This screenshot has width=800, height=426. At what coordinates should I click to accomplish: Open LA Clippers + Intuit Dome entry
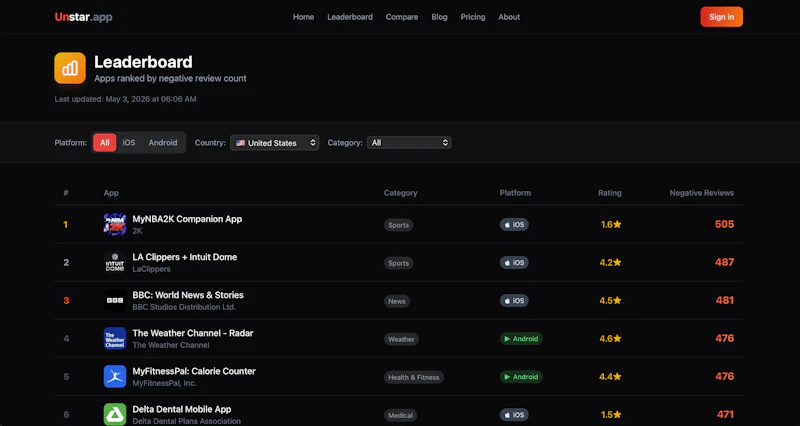(185, 257)
